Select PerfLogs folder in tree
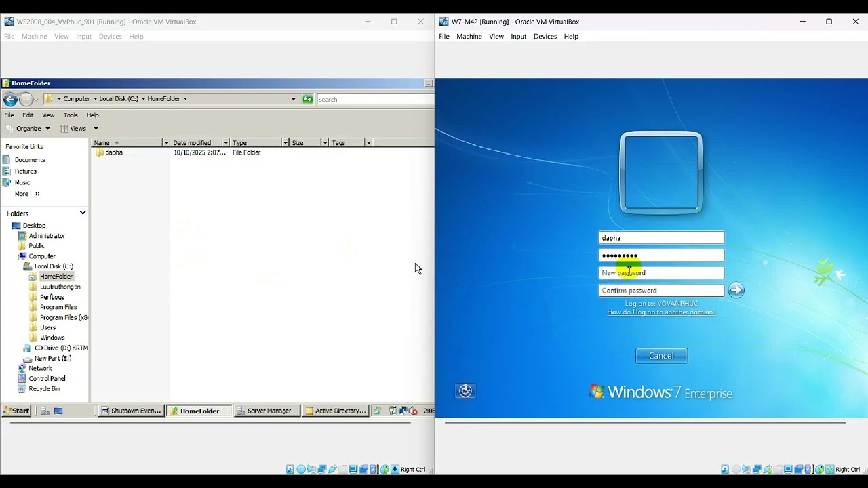 (52, 297)
